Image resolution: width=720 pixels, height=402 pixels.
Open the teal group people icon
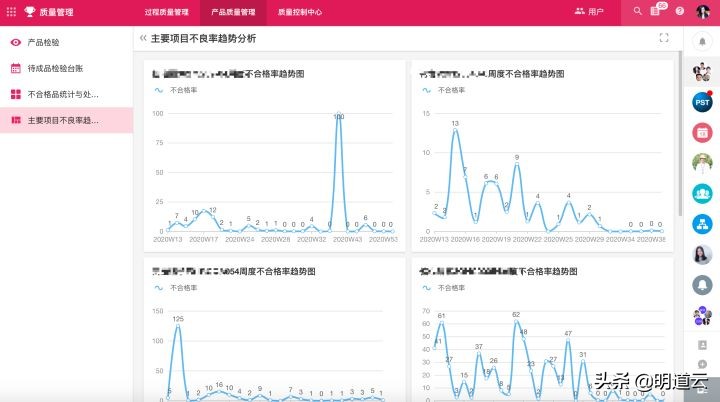pos(702,193)
